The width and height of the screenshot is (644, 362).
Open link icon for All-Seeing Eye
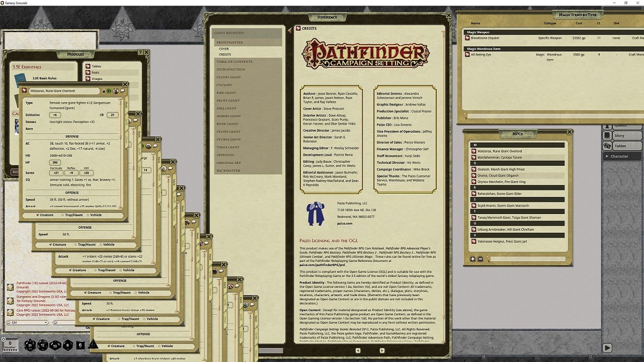(467, 54)
